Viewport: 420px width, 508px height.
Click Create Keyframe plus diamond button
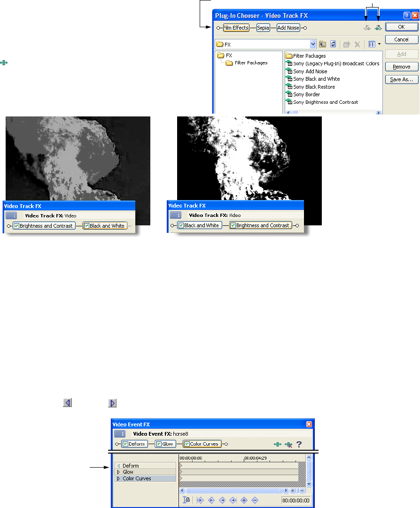[x=244, y=500]
